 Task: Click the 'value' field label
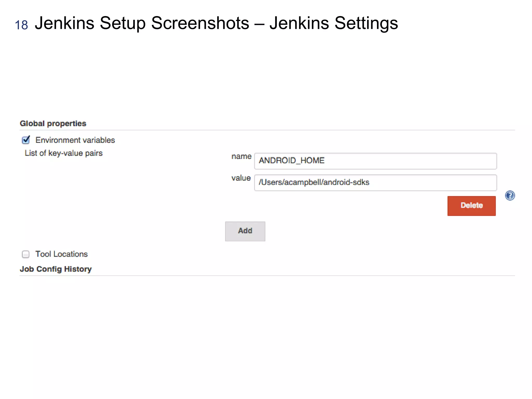241,178
